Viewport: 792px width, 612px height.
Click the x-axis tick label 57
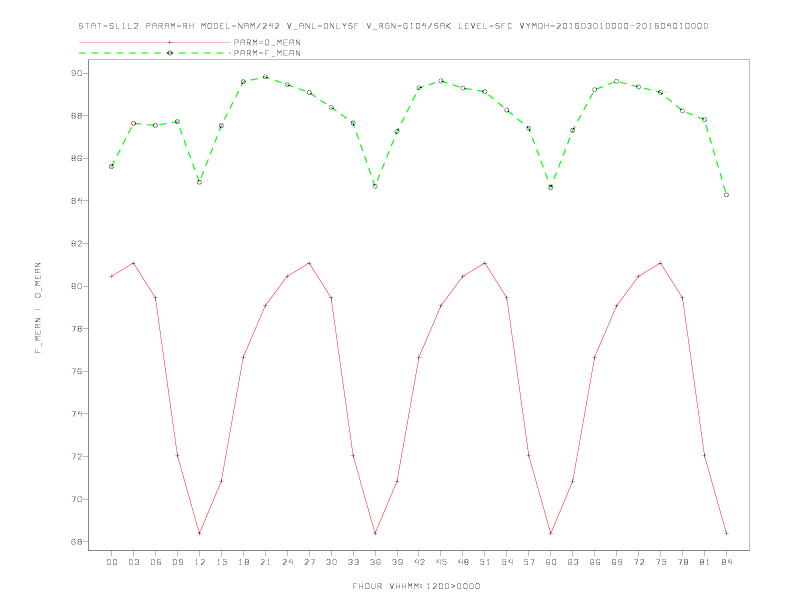tap(529, 562)
